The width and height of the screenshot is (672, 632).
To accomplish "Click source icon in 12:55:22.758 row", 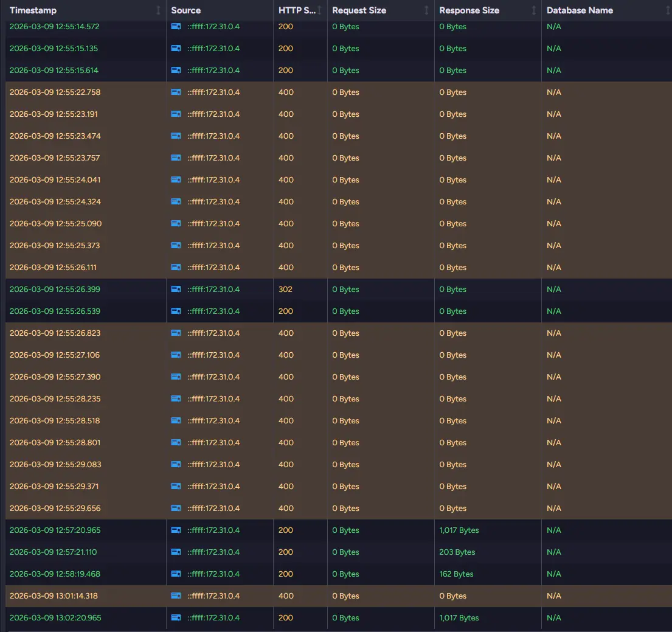I will coord(176,92).
